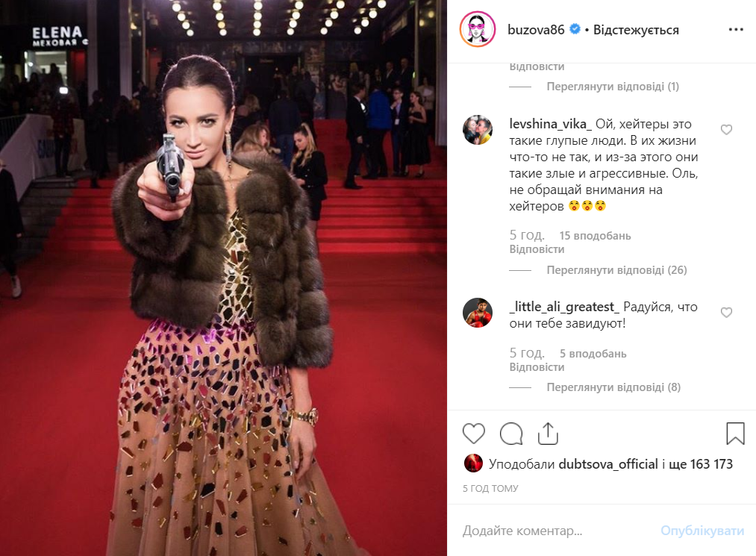Viewport: 756px width, 556px height.
Task: Expand the 8 replies under _little_ali_greatest_ comment
Action: [x=613, y=387]
